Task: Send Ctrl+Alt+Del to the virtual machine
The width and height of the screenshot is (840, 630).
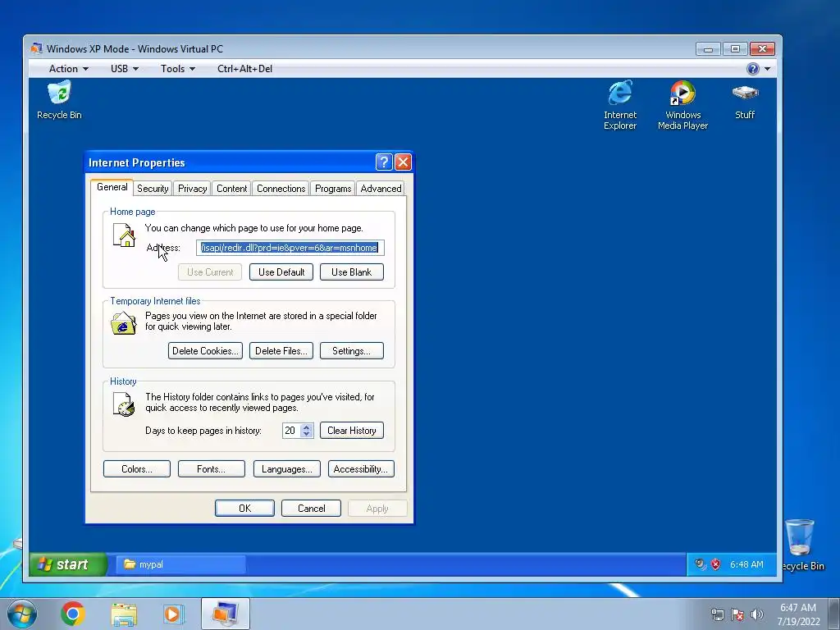Action: coord(244,69)
